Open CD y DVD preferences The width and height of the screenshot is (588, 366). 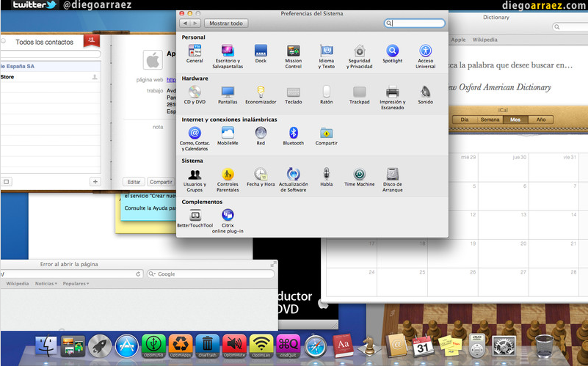coord(195,95)
